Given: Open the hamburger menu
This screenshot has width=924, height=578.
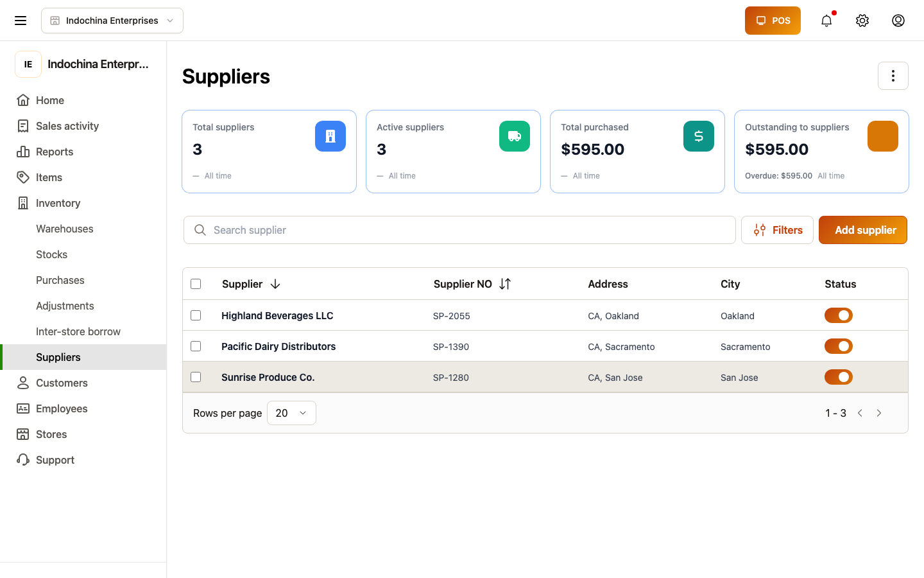Looking at the screenshot, I should [x=21, y=21].
